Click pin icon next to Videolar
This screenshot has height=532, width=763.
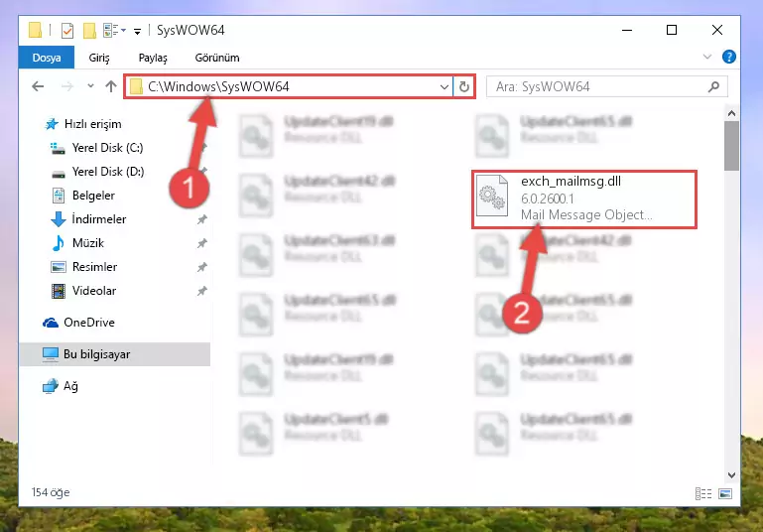(x=202, y=291)
